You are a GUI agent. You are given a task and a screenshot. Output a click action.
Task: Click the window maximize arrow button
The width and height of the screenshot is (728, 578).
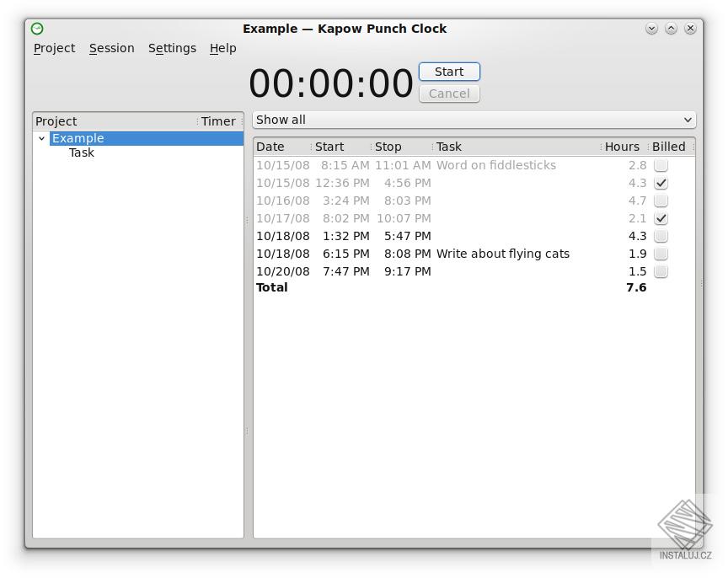(x=671, y=28)
